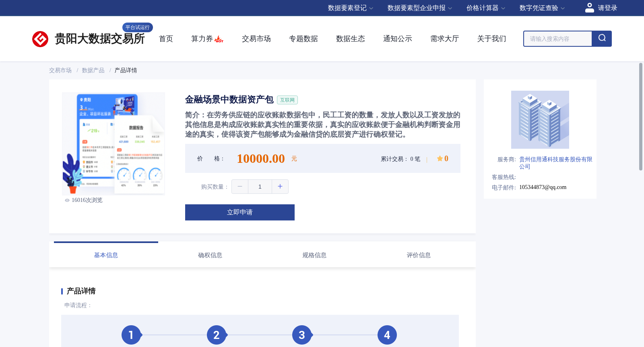Click 数据产品 breadcrumb link
Screen dimensions: 644x347
(x=93, y=71)
